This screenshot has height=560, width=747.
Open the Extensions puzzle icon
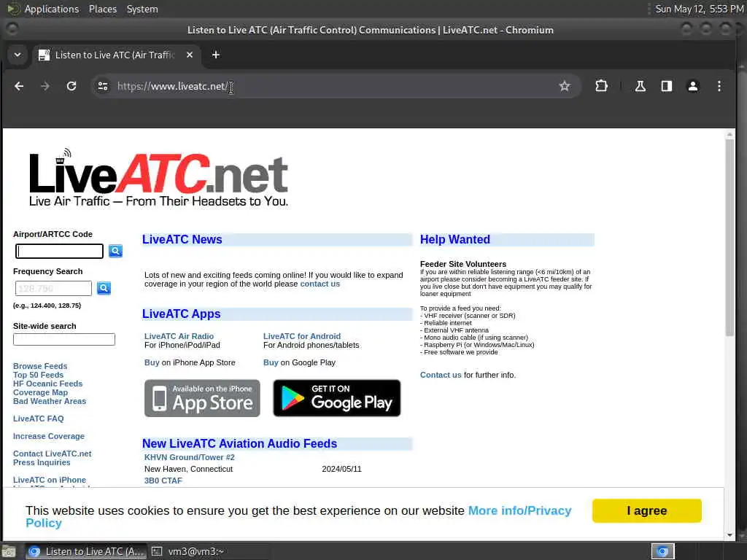tap(602, 86)
